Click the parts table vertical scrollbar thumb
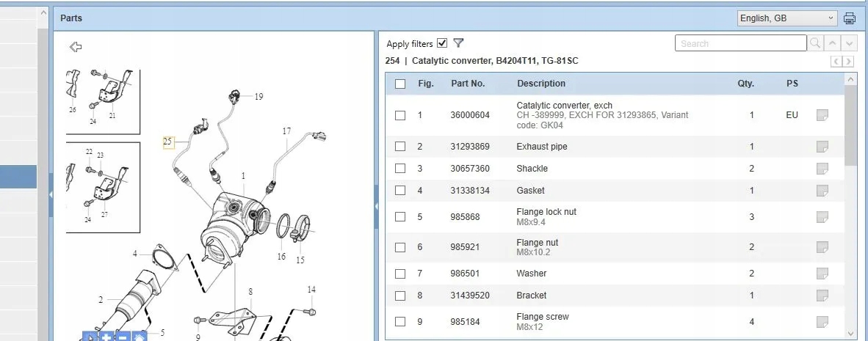This screenshot has width=868, height=341. [x=851, y=125]
